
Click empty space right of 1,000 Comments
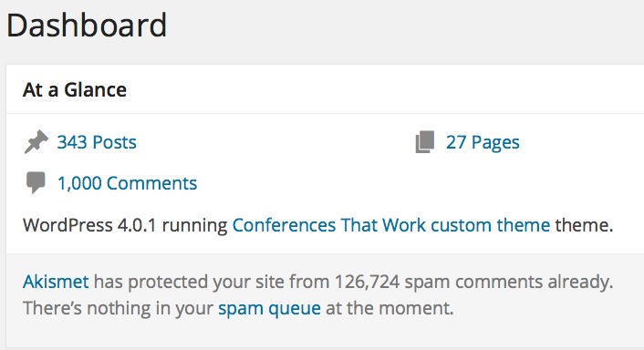410,183
